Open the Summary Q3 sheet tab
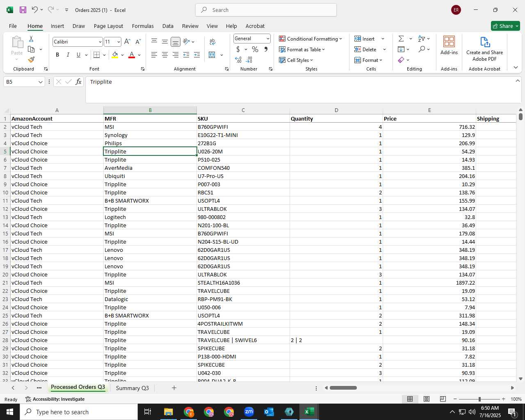 pyautogui.click(x=132, y=388)
